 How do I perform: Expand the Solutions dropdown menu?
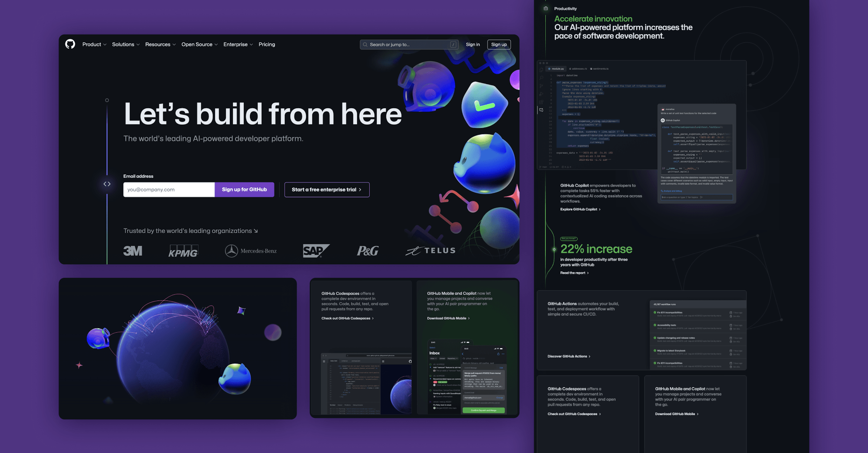coord(126,44)
